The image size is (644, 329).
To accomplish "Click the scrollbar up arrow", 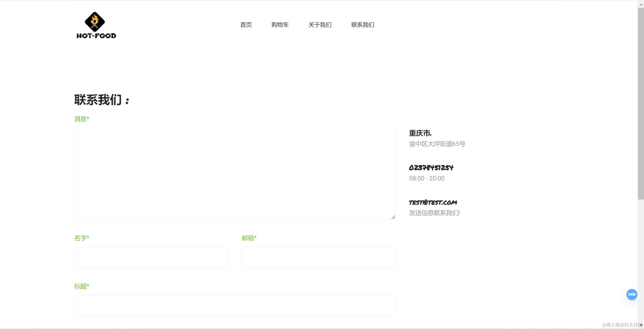I will 641,4.
